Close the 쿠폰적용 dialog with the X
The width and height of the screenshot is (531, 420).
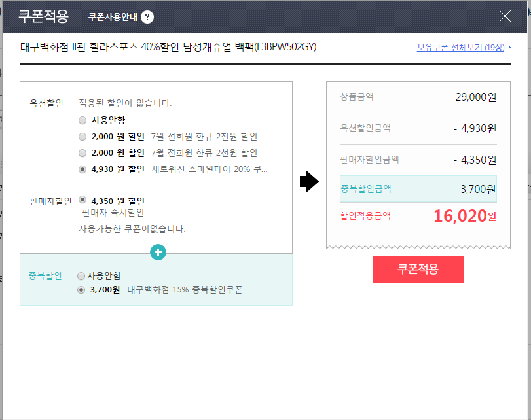click(x=505, y=16)
